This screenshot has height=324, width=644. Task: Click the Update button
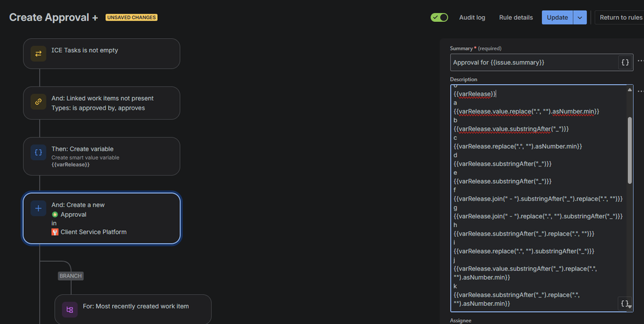tap(557, 17)
